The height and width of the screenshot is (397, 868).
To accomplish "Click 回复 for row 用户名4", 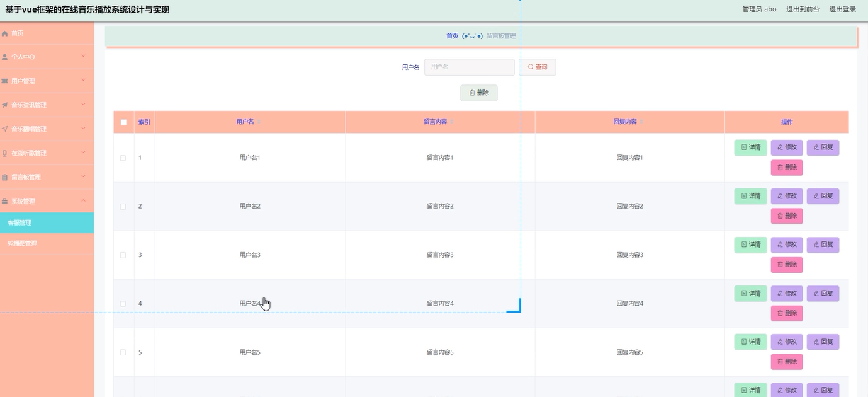I will tap(823, 293).
